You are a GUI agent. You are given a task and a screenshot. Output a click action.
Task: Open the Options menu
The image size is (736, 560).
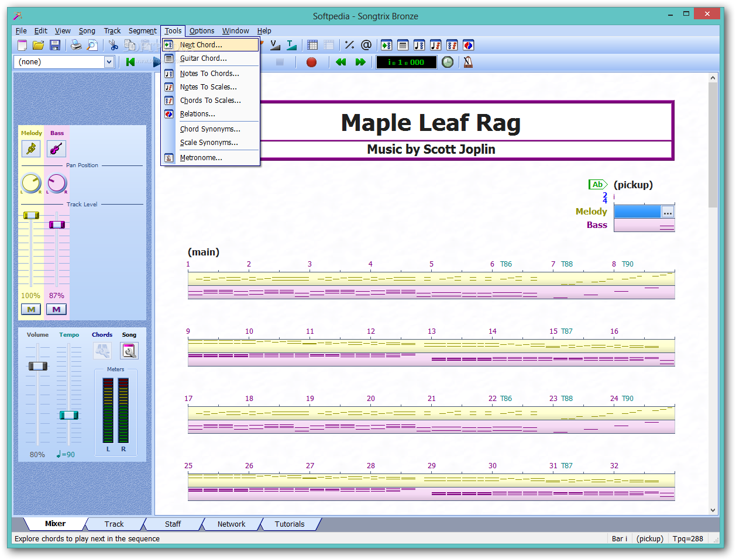coord(202,31)
